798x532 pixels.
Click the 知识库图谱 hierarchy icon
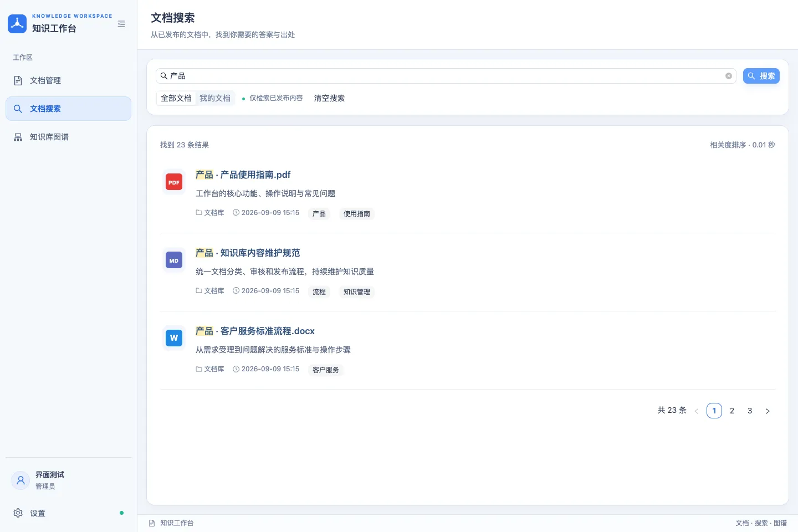click(x=18, y=137)
